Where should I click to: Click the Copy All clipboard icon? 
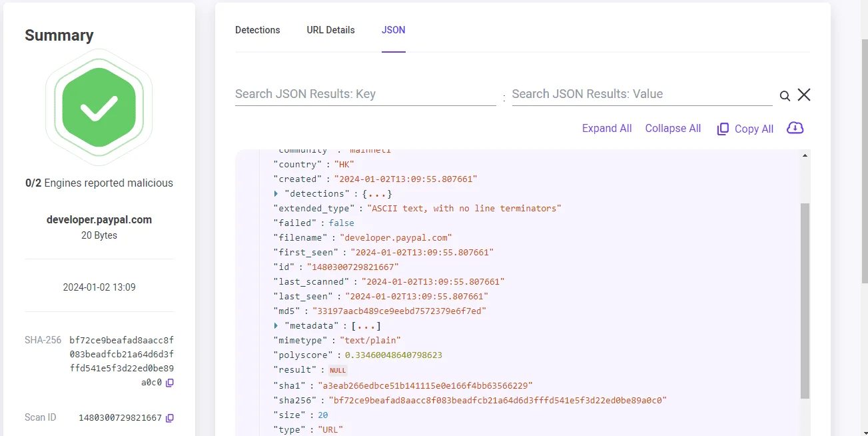tap(723, 129)
